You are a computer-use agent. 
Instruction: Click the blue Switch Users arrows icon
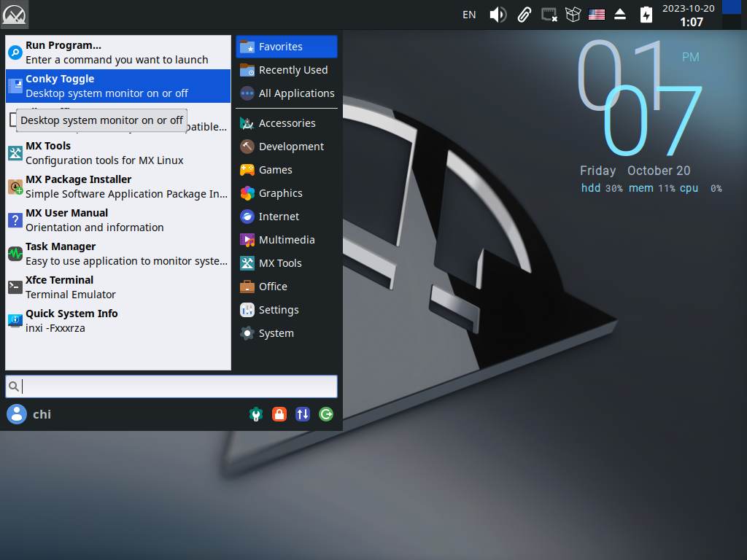click(303, 414)
